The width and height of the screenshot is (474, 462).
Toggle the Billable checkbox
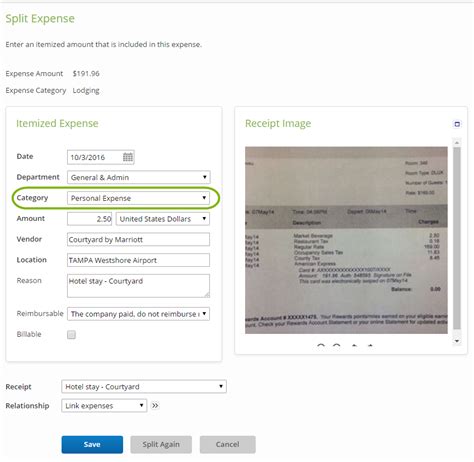pyautogui.click(x=71, y=334)
